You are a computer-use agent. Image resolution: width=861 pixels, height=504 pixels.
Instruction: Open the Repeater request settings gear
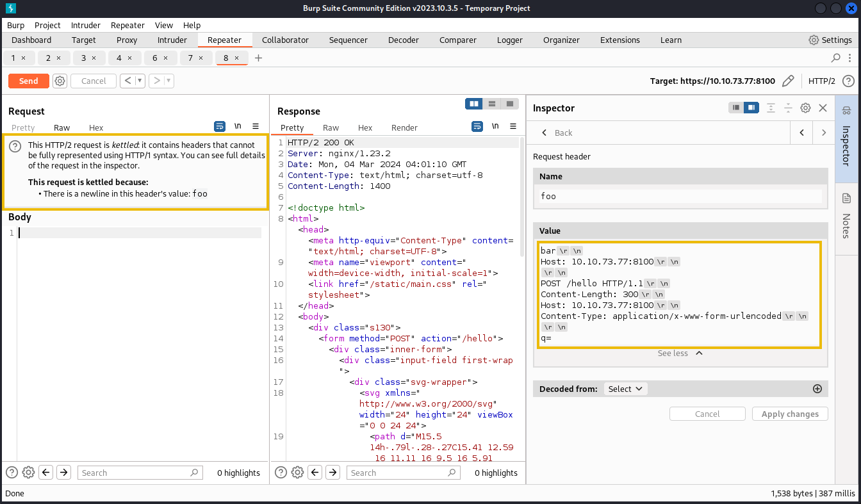point(60,81)
